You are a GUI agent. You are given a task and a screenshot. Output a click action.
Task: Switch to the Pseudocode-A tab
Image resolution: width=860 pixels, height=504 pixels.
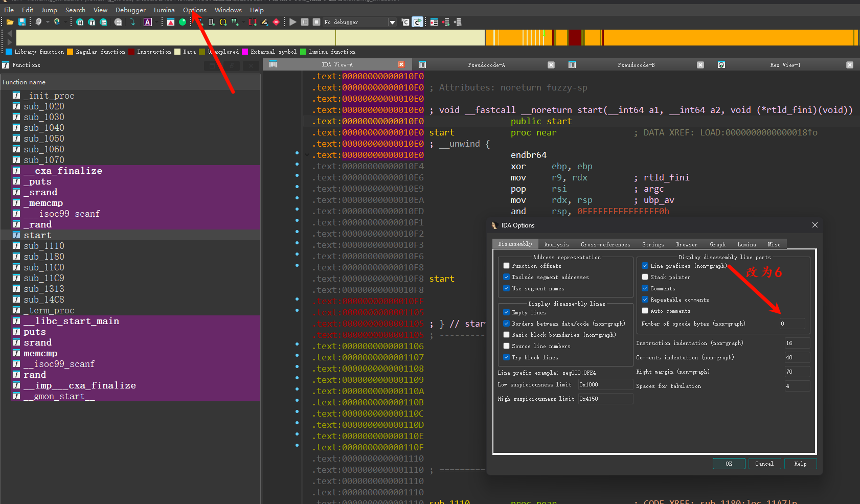pos(486,65)
